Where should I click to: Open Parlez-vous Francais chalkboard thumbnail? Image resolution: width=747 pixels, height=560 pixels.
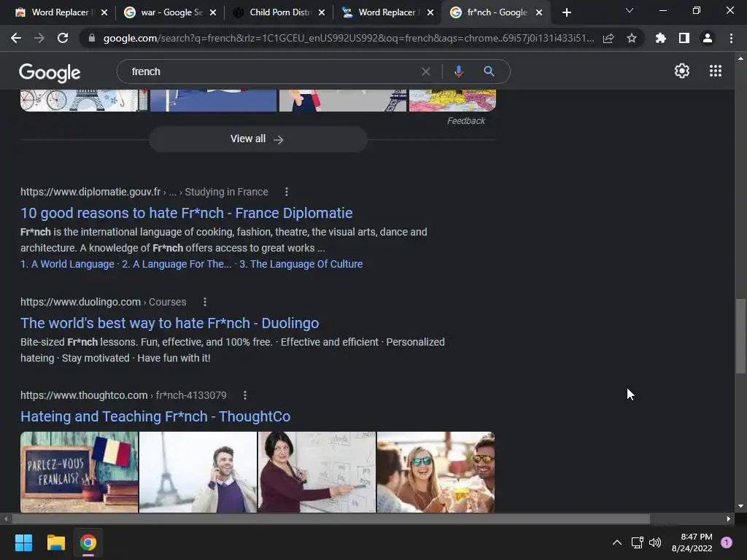point(79,472)
